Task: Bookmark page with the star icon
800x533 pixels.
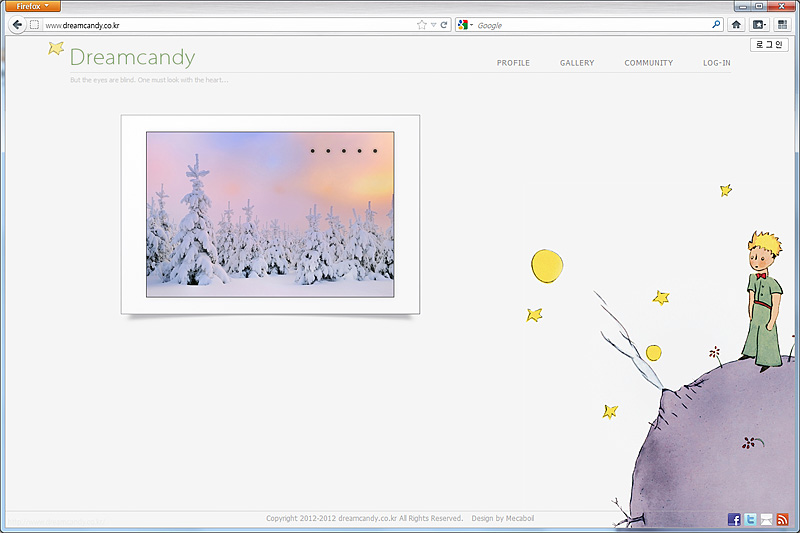Action: click(421, 24)
